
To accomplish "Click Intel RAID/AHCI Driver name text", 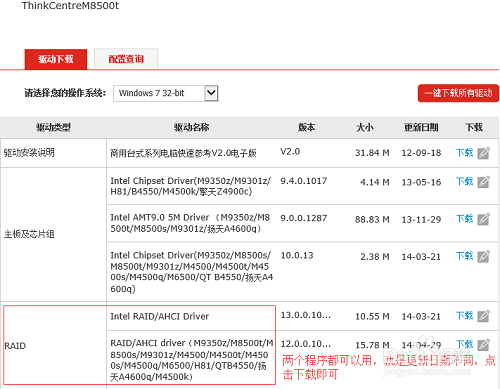I will pyautogui.click(x=160, y=316).
